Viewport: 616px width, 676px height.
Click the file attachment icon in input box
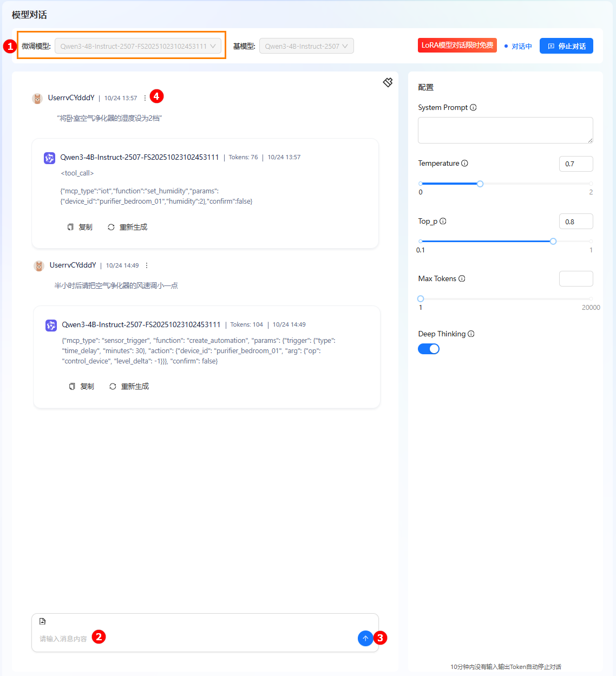pyautogui.click(x=43, y=621)
